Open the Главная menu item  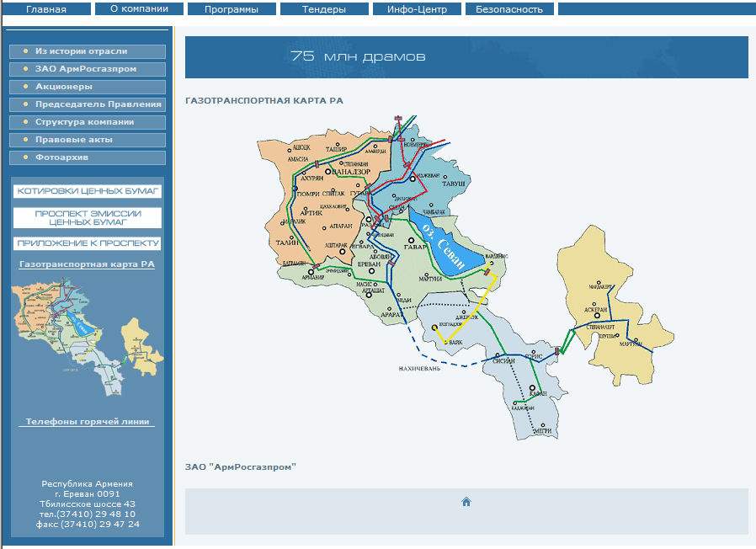point(46,9)
